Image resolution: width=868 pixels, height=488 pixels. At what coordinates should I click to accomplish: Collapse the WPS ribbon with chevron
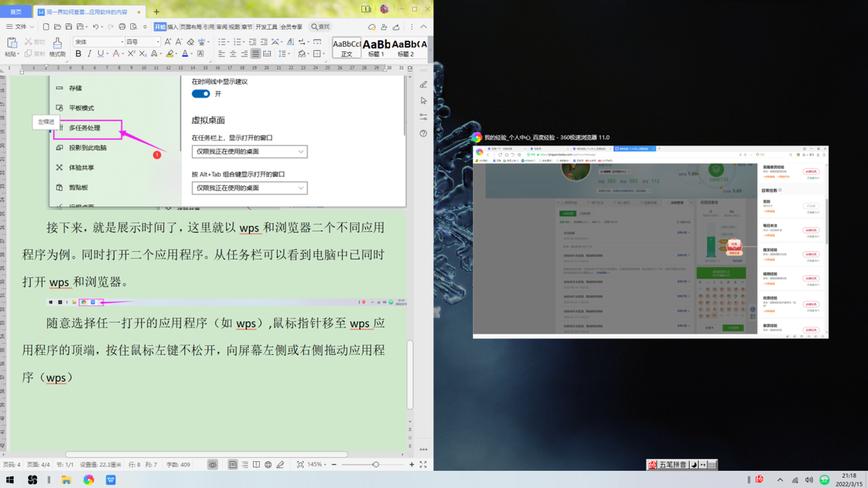click(423, 26)
